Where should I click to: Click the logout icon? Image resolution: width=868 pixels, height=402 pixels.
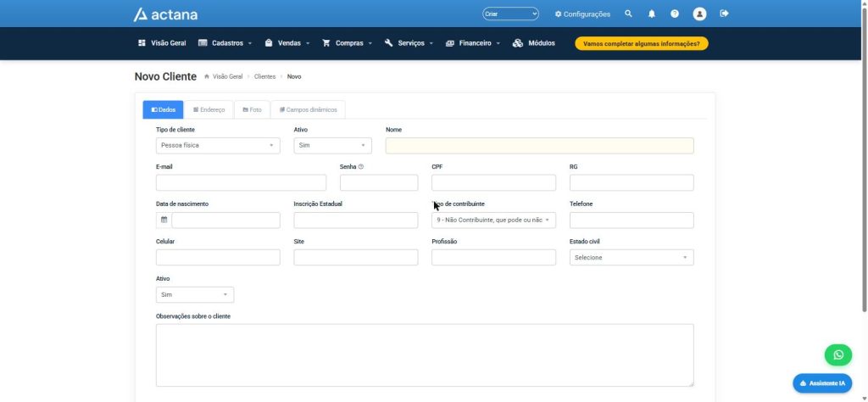click(x=724, y=14)
